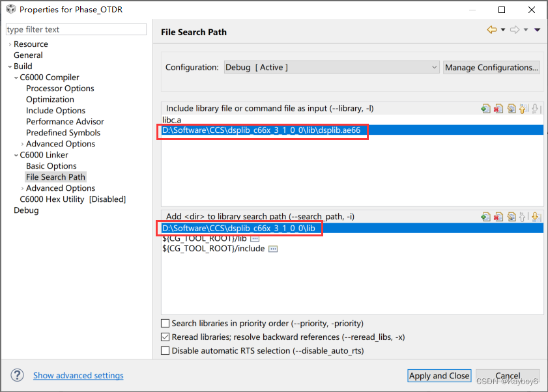
Task: Open the Configuration Debug [Active] dropdown
Action: (331, 67)
